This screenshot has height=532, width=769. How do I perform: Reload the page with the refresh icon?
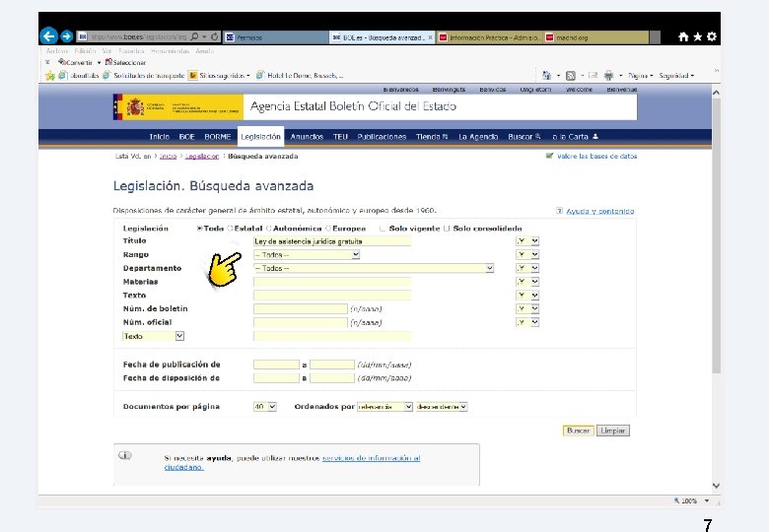pos(214,36)
